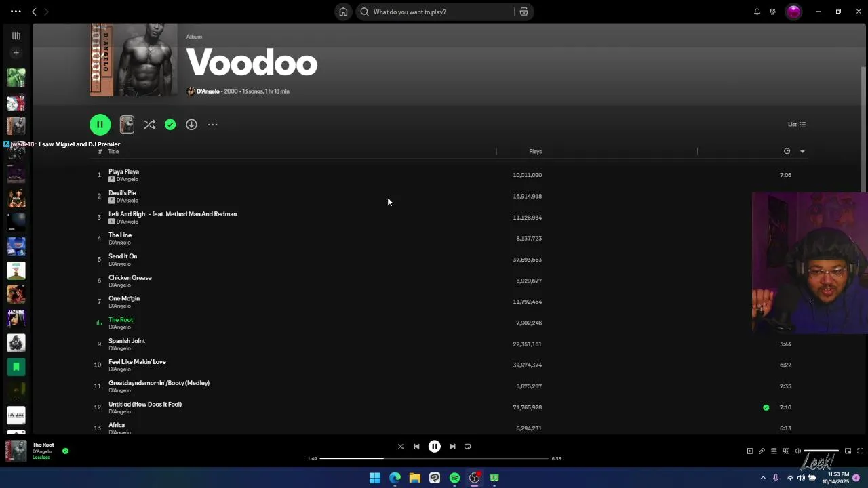Toggle shuffle in the bottom player bar
868x488 pixels.
(401, 447)
